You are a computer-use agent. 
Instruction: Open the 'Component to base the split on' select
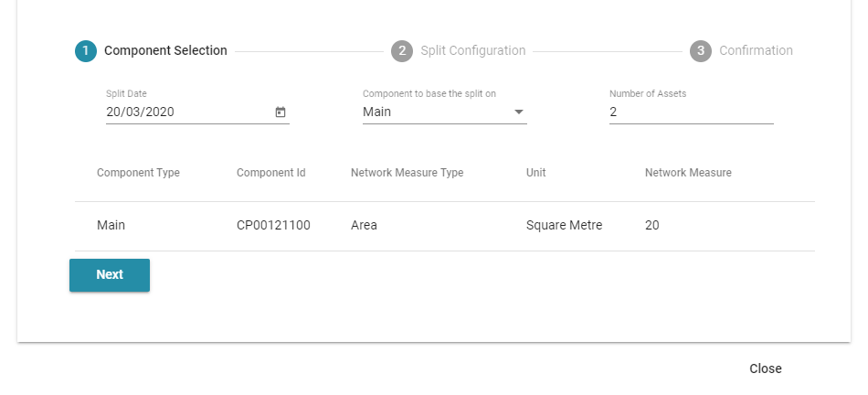445,112
